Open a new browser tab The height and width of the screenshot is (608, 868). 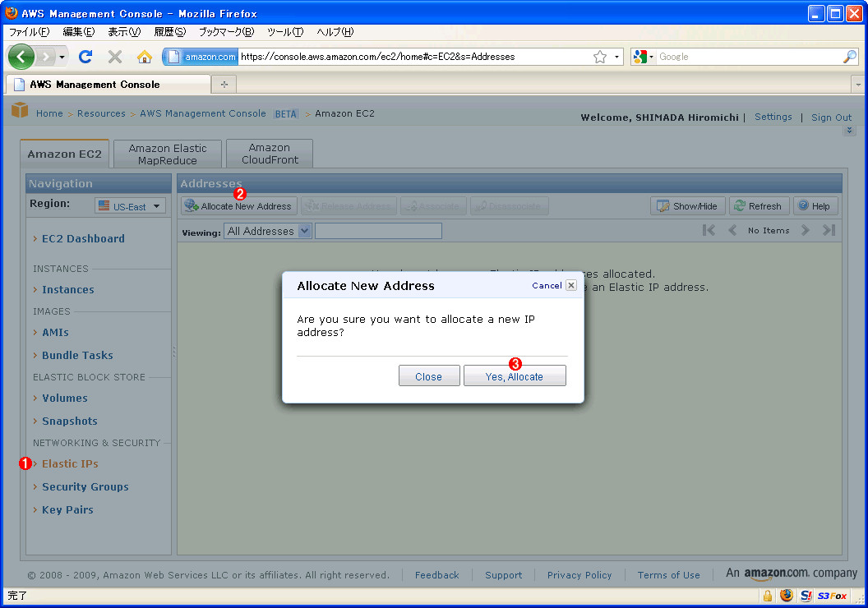(224, 84)
